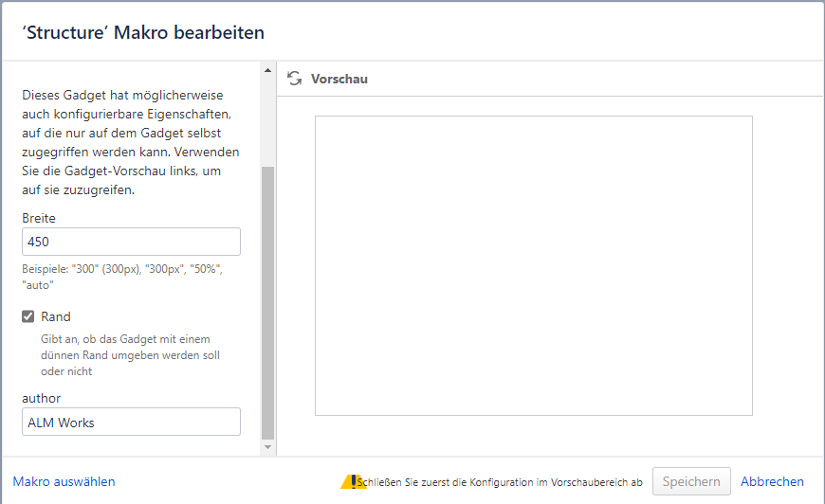Image resolution: width=825 pixels, height=504 pixels.
Task: Click the gadget description paragraph text
Action: pyautogui.click(x=131, y=142)
